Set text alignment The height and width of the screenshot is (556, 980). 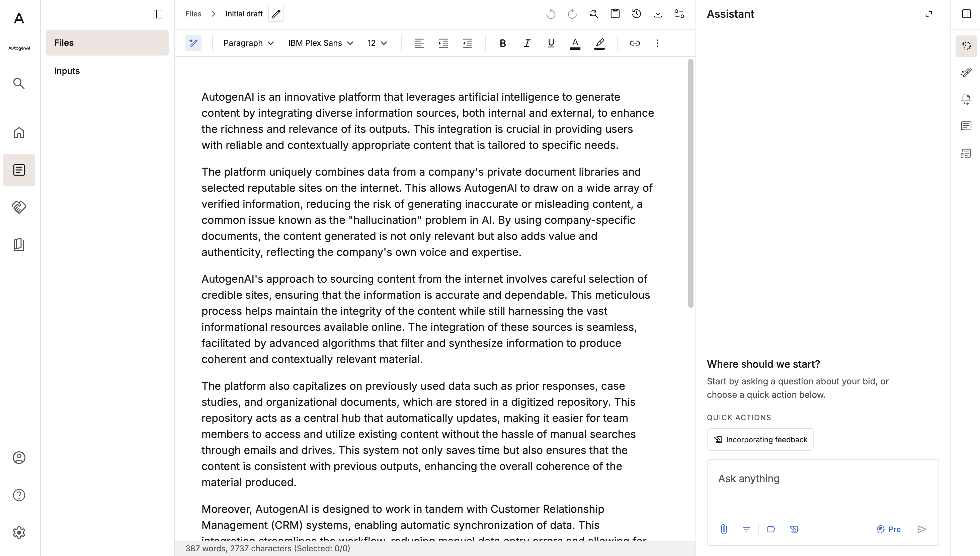click(419, 43)
